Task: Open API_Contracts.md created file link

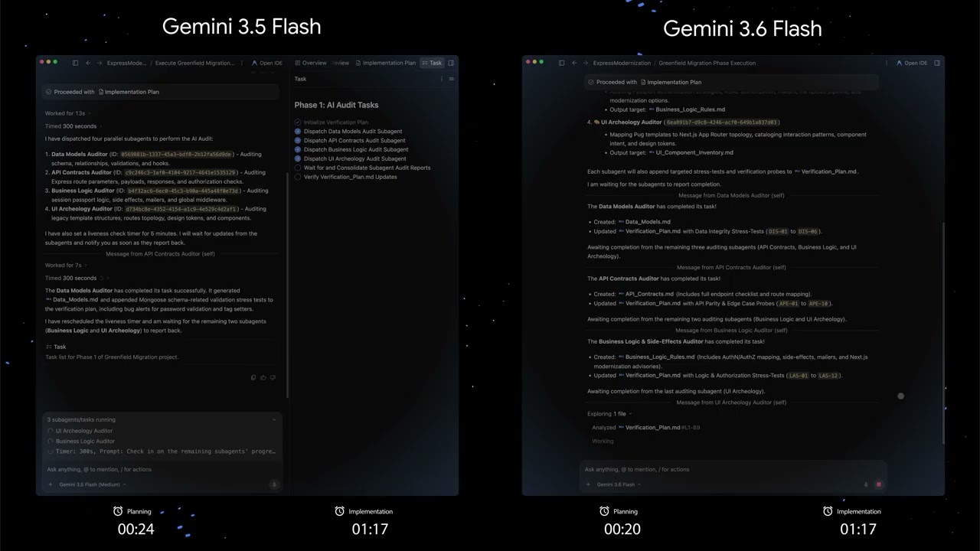Action: pos(645,294)
